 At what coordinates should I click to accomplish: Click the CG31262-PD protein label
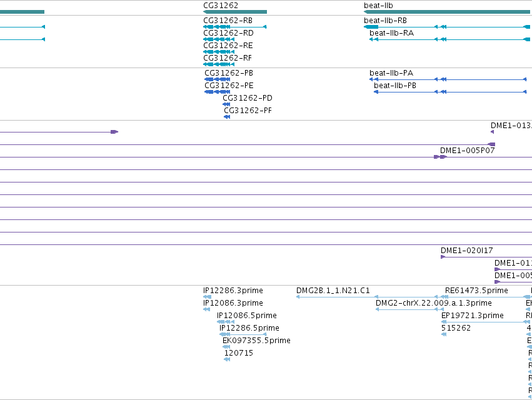[x=248, y=98]
